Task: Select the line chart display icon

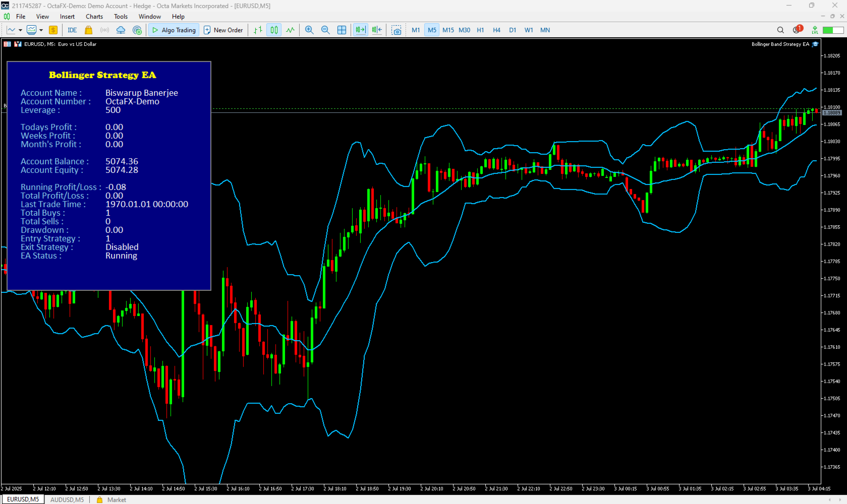Action: [290, 30]
